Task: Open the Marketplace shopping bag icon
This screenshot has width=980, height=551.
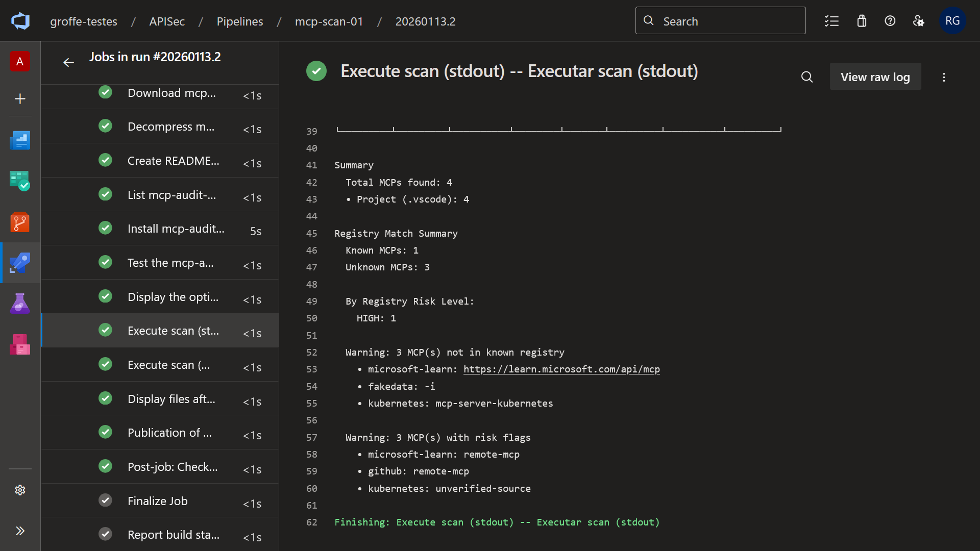Action: pyautogui.click(x=862, y=21)
